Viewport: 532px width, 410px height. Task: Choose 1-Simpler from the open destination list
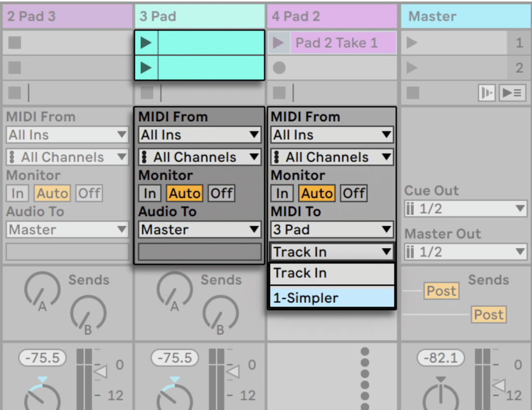click(x=331, y=297)
